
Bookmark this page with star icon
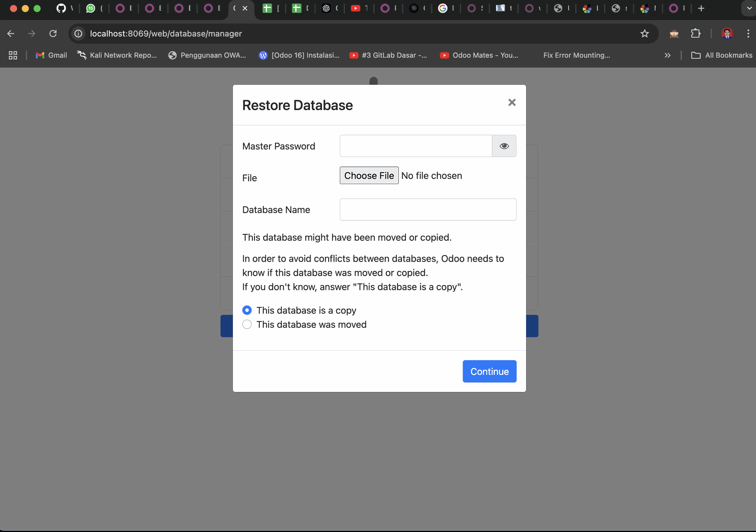pyautogui.click(x=645, y=34)
